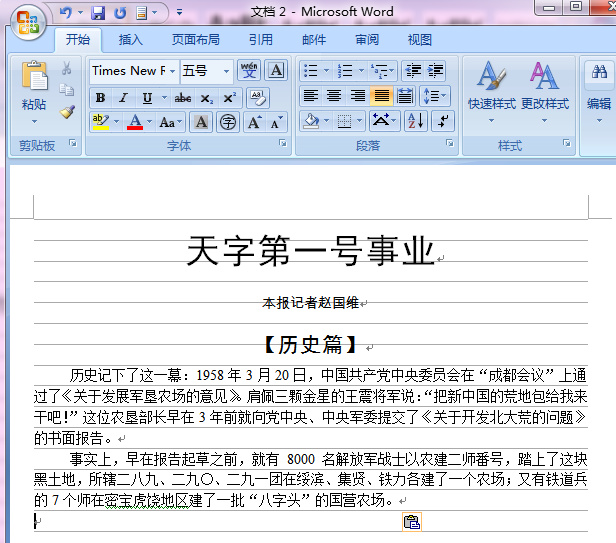Toggle justify alignment (highlighted)
Viewport: 616px width, 543px height.
tap(381, 96)
